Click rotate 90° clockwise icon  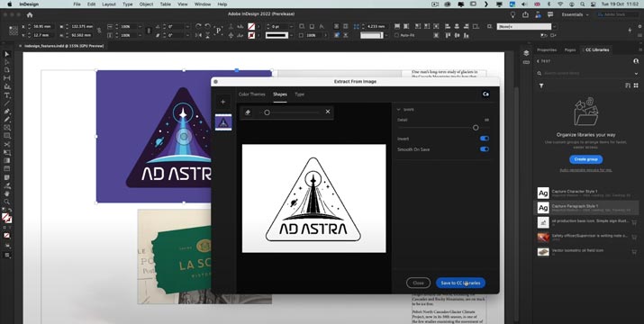[x=198, y=26]
